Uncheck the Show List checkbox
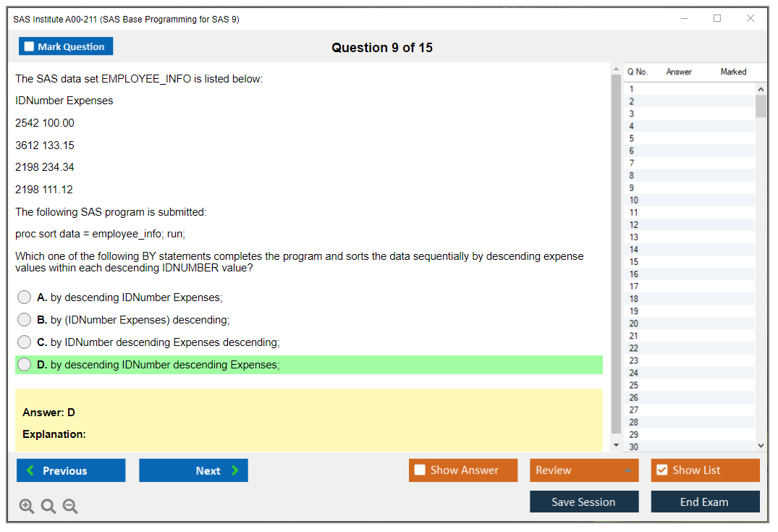The width and height of the screenshot is (778, 532). 661,470
